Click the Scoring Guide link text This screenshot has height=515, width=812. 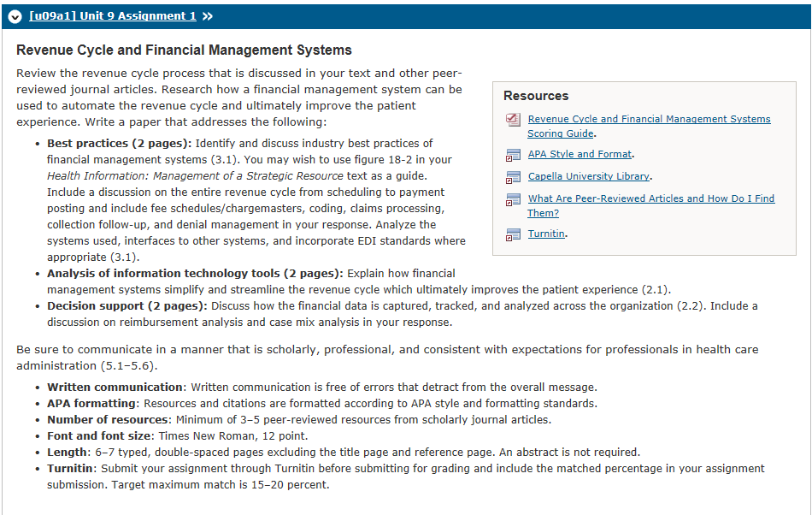[x=561, y=133]
